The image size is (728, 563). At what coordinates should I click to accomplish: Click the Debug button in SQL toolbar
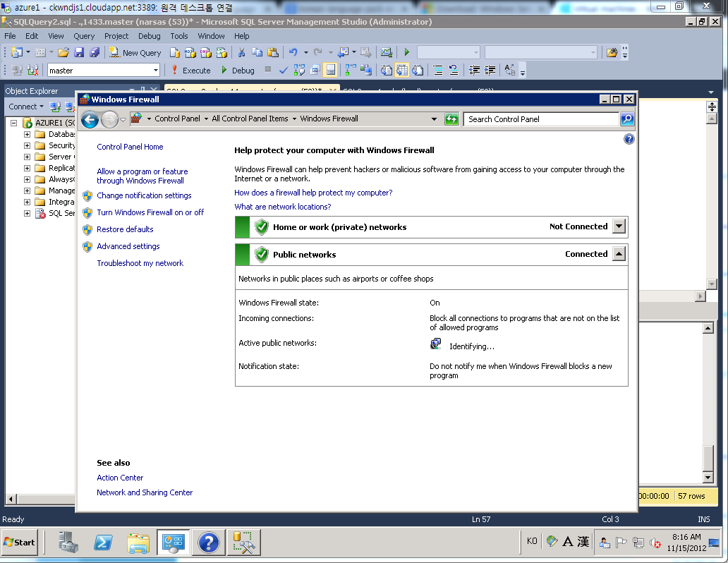pyautogui.click(x=238, y=70)
